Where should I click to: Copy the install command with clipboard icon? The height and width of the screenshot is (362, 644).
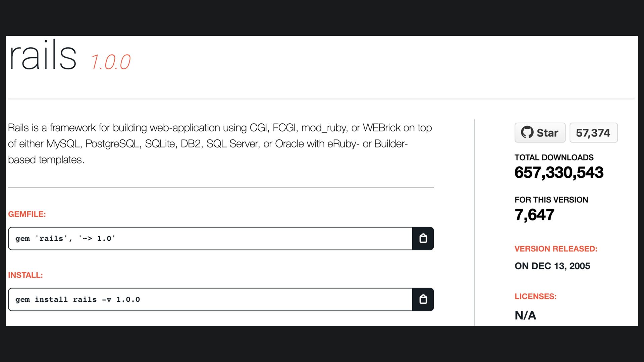[x=423, y=299]
